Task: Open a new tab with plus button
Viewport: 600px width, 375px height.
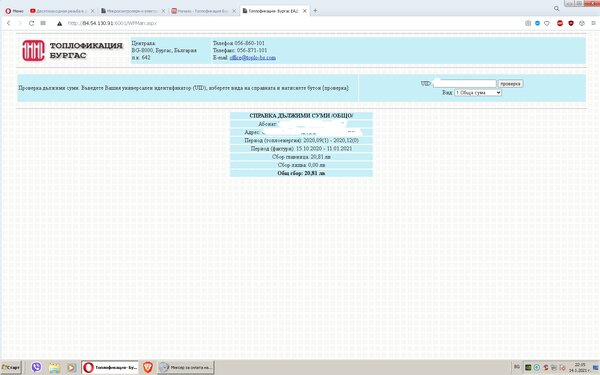Action: pos(315,11)
